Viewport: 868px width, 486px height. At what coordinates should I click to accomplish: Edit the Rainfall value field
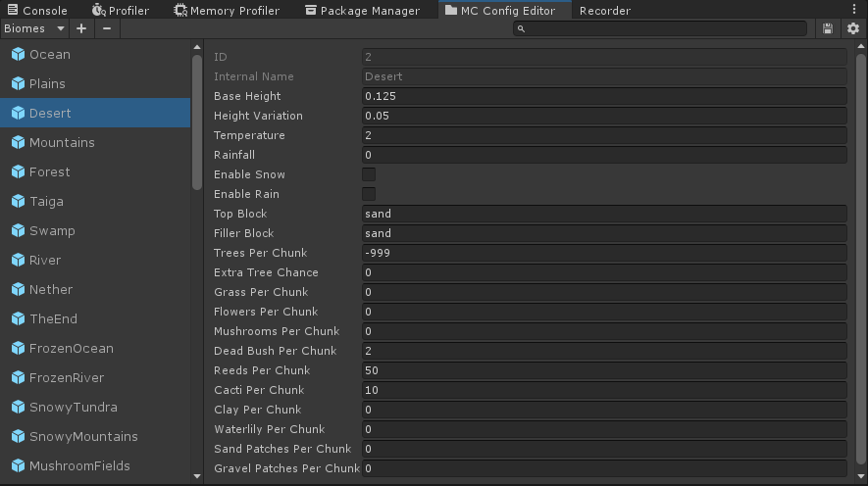604,155
